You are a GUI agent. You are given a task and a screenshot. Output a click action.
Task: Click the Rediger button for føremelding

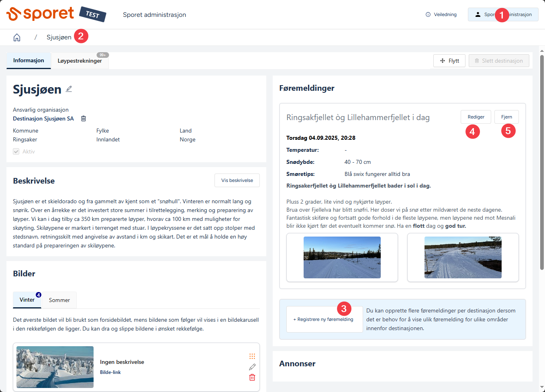click(x=476, y=117)
